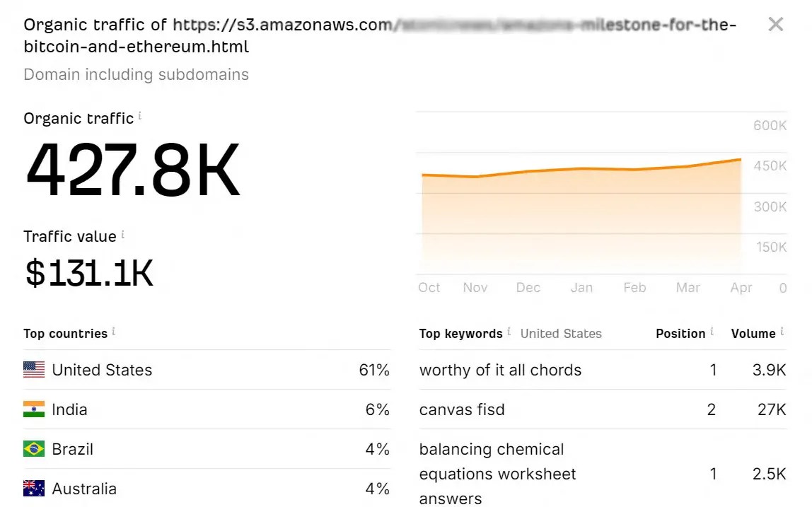Viewport: 812px width, 507px height.
Task: Click the Apr label on the chart axis
Action: 741,288
